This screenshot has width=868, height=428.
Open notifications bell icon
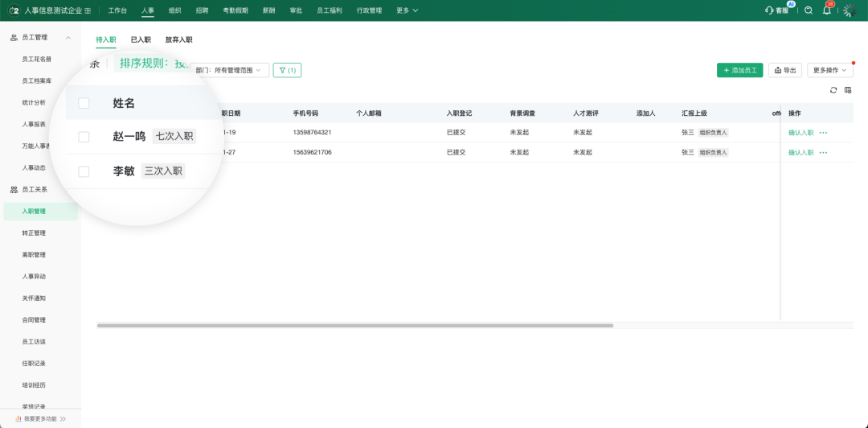pos(827,10)
